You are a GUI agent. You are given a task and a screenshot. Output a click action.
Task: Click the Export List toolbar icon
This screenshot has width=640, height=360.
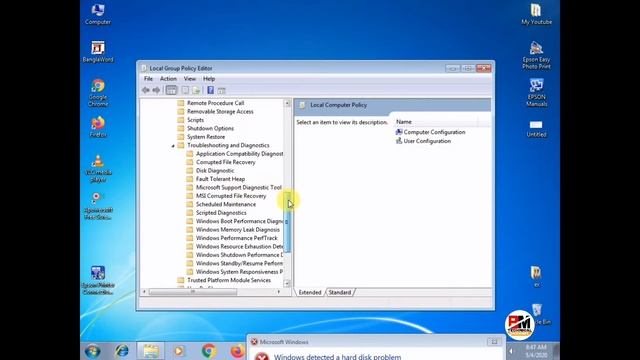tap(196, 90)
